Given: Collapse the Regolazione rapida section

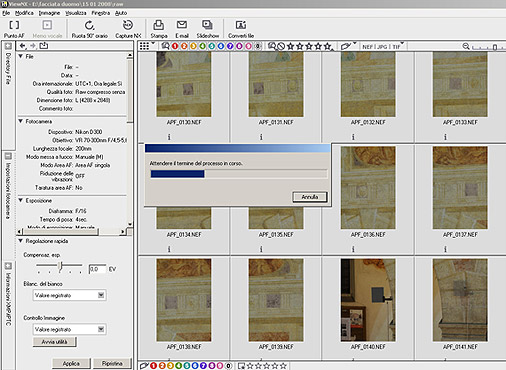Looking at the screenshot, I should (21, 241).
